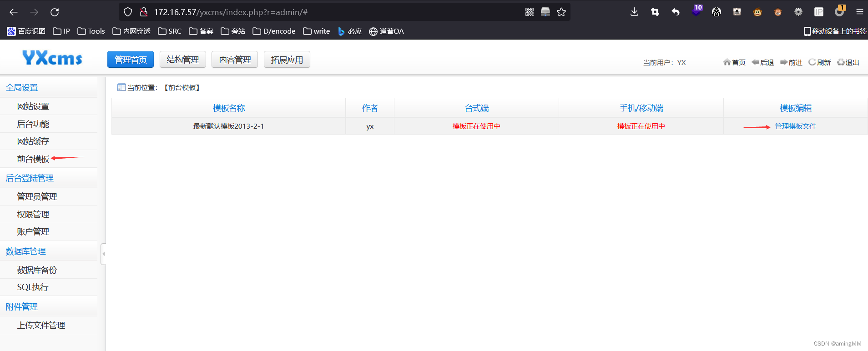
Task: Open 前台模板 in the sidebar
Action: (33, 159)
